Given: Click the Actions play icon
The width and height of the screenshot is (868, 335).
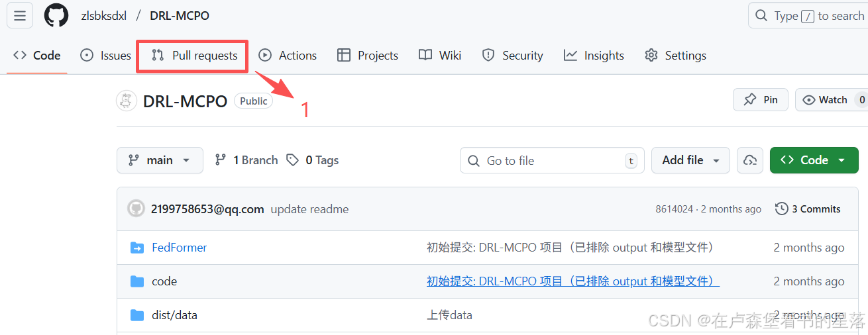Looking at the screenshot, I should [265, 56].
